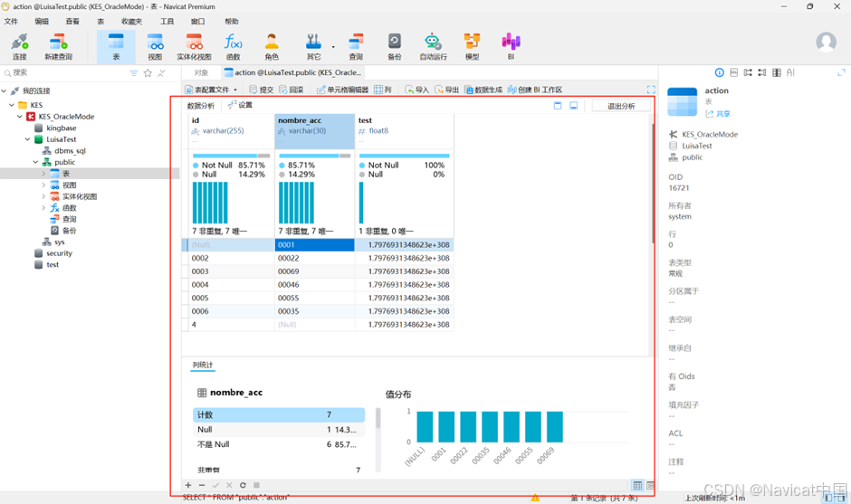Open the 工具 menu

(167, 21)
